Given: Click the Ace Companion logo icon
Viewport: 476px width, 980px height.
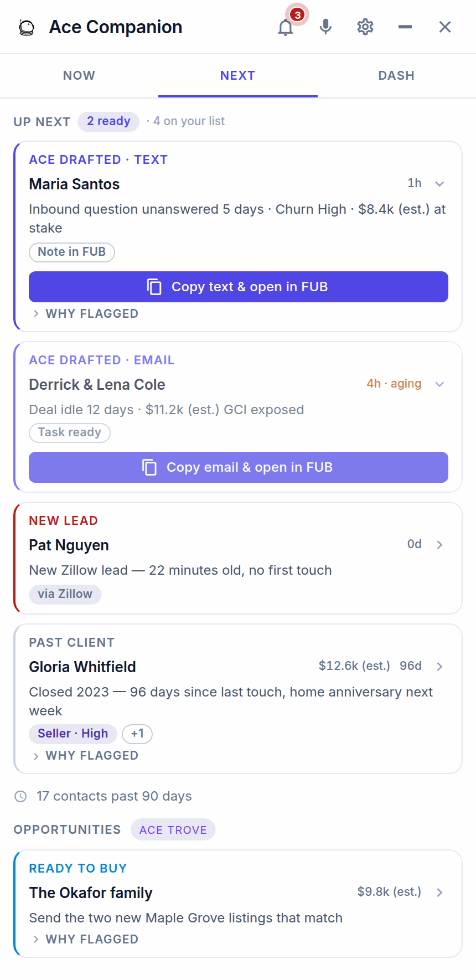Looking at the screenshot, I should pos(27,27).
